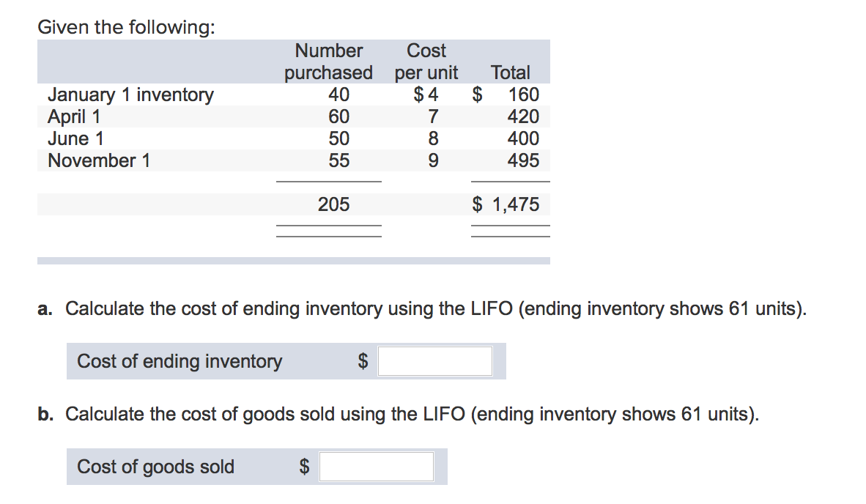Click the Number purchased column header
The image size is (866, 504).
[x=328, y=62]
